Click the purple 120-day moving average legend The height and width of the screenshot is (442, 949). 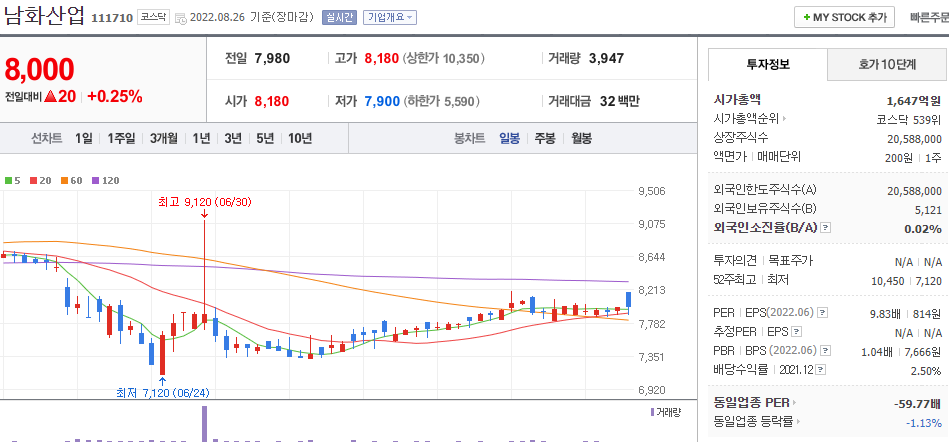(105, 180)
